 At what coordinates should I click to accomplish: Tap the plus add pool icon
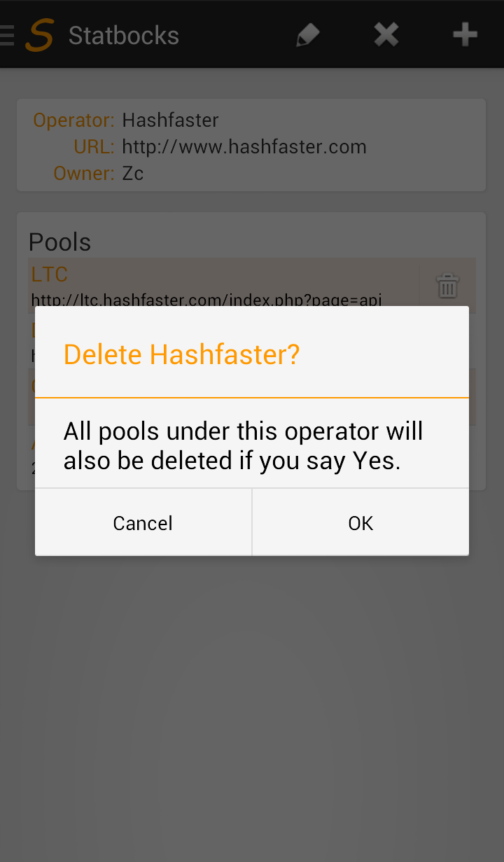coord(465,34)
